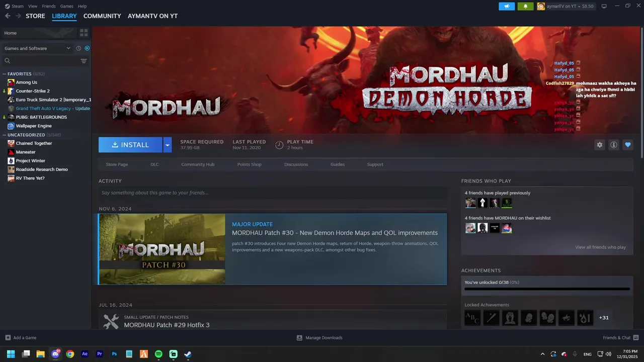Viewport: 644px width, 362px height.
Task: Open Photoshop taskbar icon
Action: click(114, 354)
